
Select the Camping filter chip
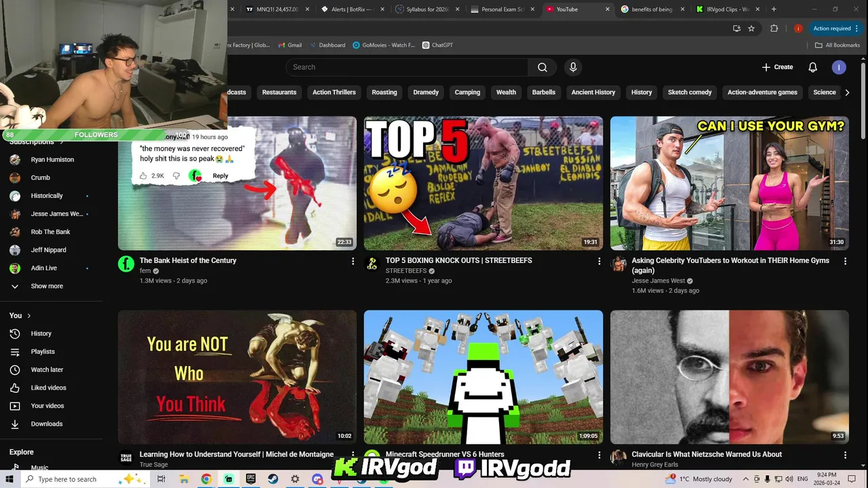(x=467, y=92)
